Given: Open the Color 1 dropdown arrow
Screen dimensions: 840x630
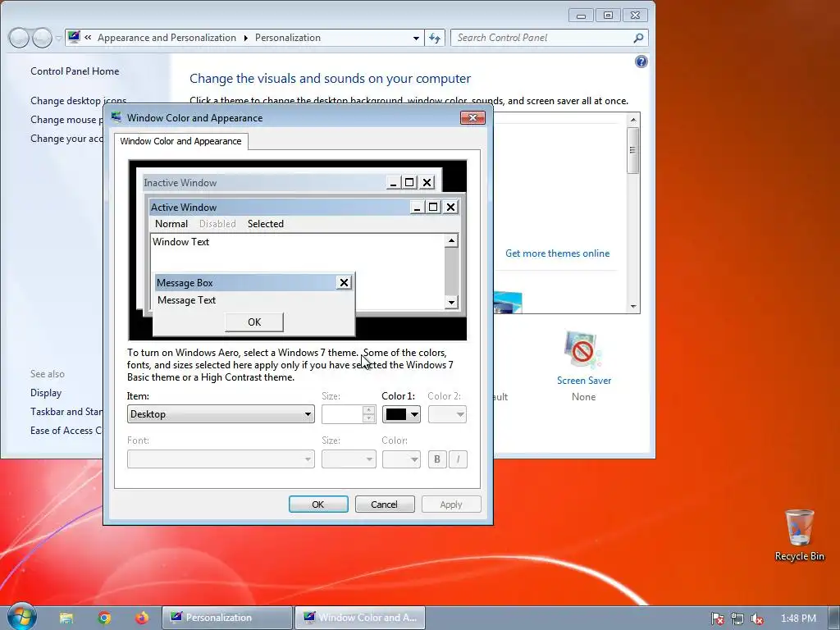Looking at the screenshot, I should [414, 414].
